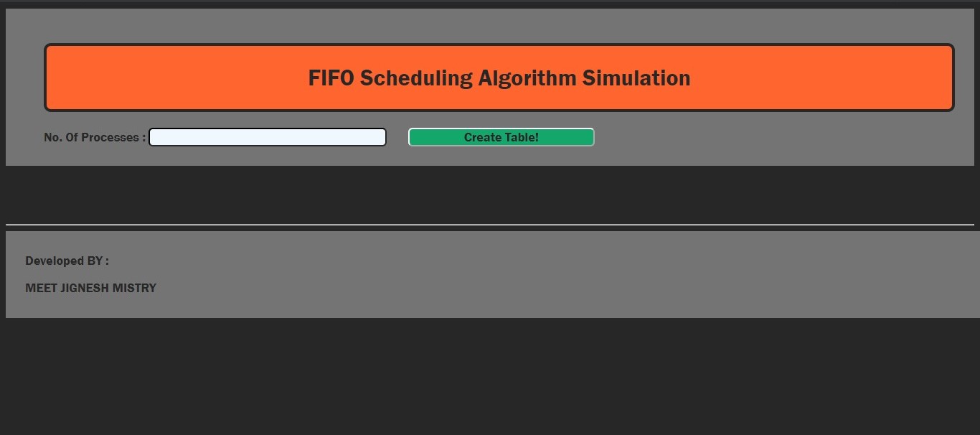Click the No. Of Processes label text
The image size is (980, 435).
click(x=93, y=137)
